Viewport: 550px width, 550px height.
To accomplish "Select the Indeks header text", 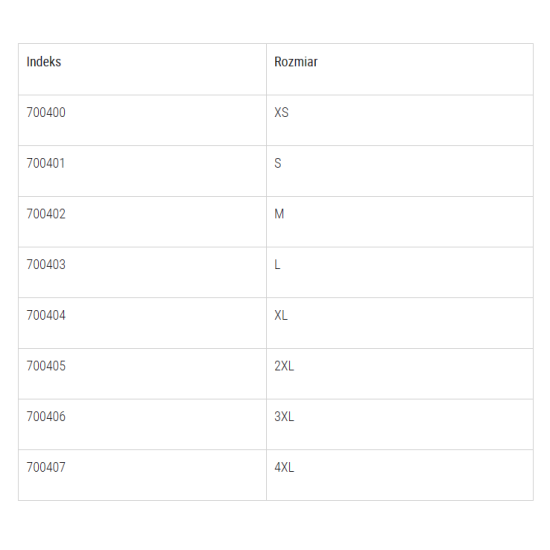I will click(x=44, y=62).
